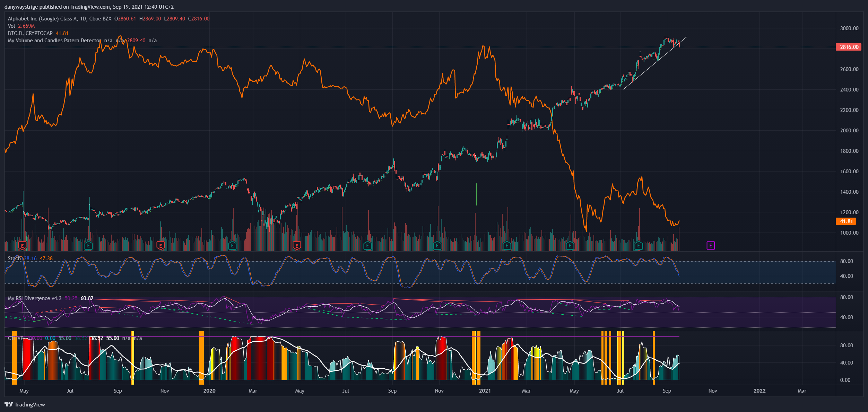
Task: Click the TradingView logo at bottom left
Action: point(25,404)
